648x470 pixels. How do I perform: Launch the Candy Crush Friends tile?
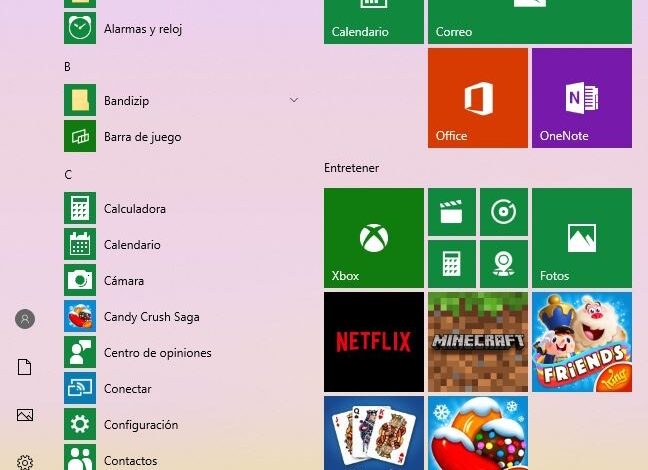coord(582,342)
